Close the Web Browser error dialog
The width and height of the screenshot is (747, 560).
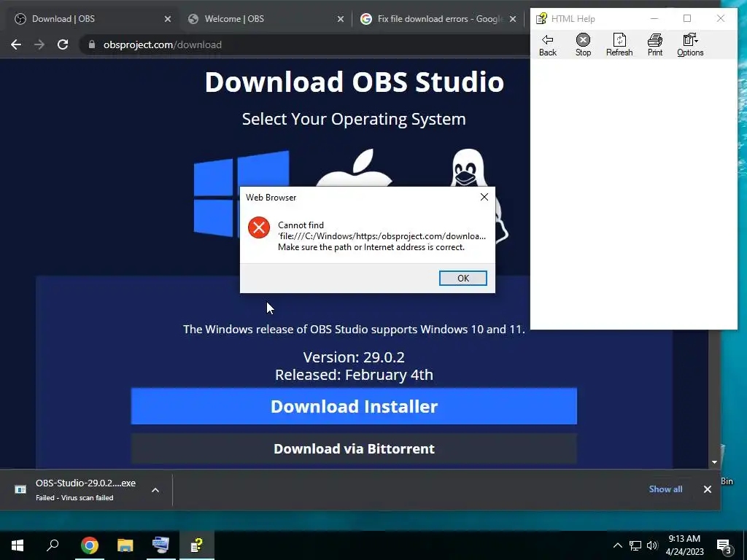[x=484, y=197]
